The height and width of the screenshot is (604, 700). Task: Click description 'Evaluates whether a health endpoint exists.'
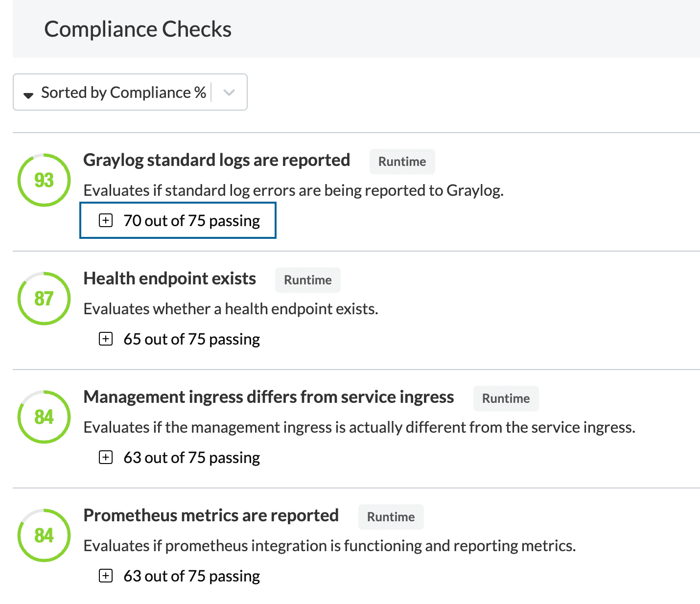coord(231,309)
